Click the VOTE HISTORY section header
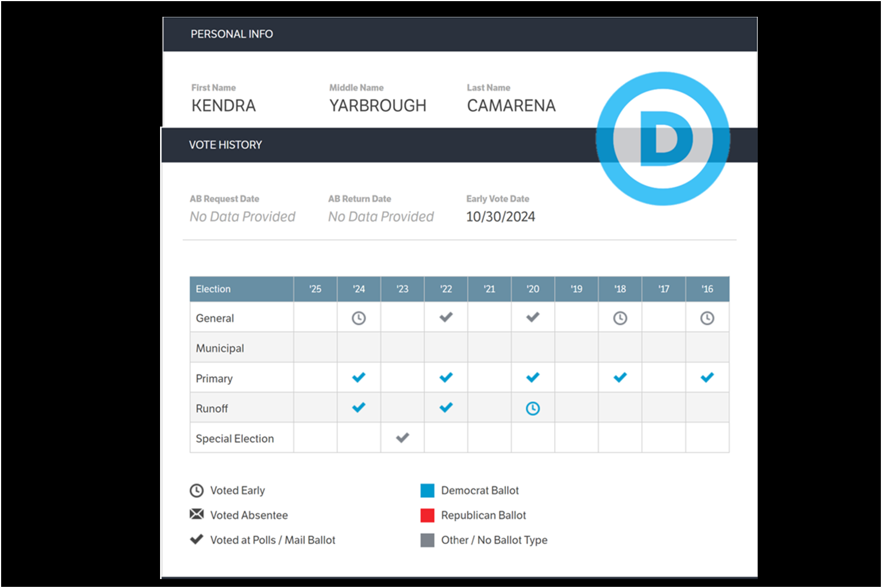The height and width of the screenshot is (588, 882). click(460, 145)
